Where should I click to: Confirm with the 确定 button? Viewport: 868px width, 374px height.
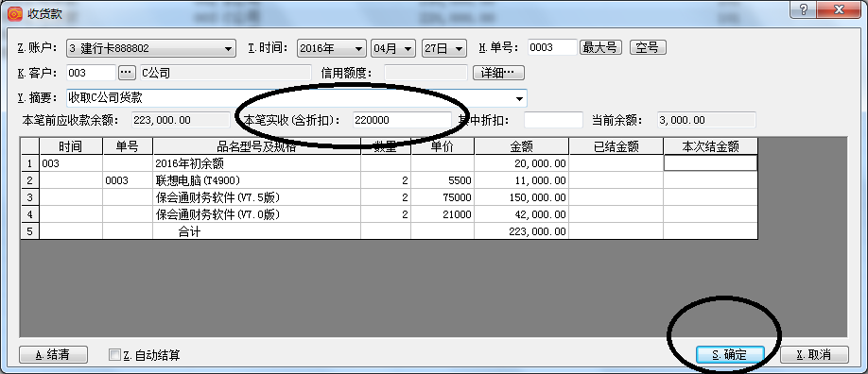click(730, 354)
